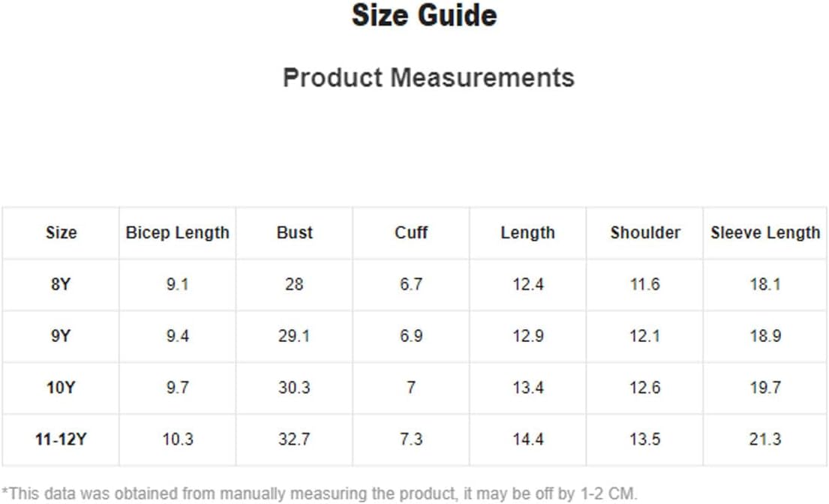
Task: Click the 9Y bust value 29.1
Action: (x=295, y=336)
